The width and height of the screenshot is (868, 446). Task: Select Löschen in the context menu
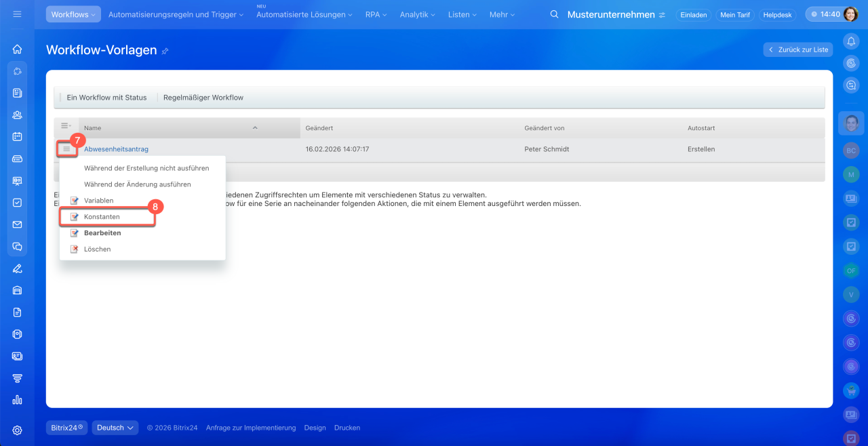(x=97, y=249)
